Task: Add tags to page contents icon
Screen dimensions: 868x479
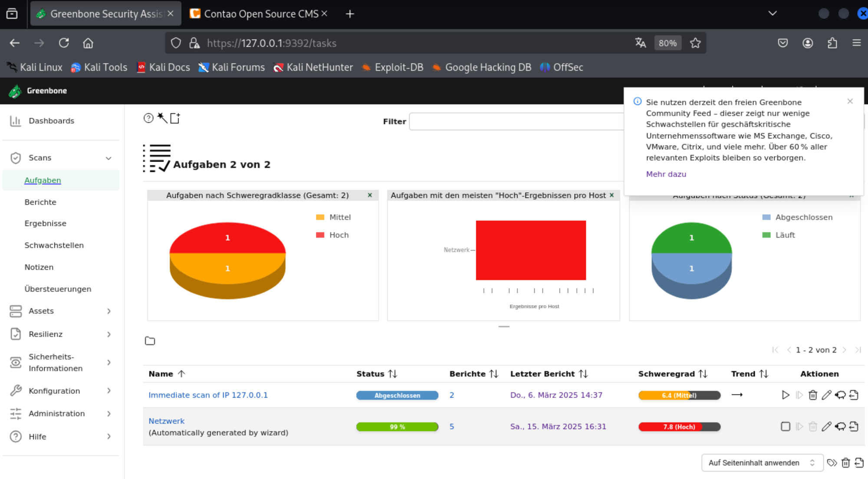Action: click(832, 463)
